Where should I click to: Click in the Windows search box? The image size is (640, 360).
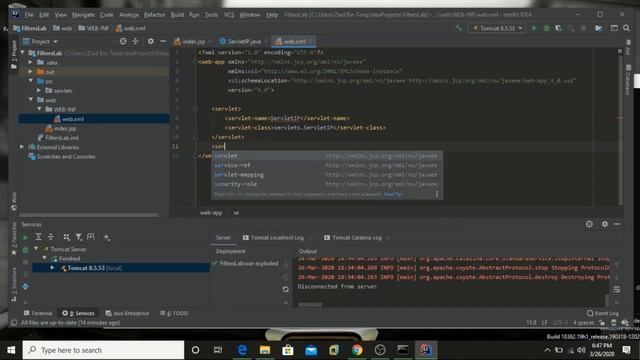click(103, 350)
